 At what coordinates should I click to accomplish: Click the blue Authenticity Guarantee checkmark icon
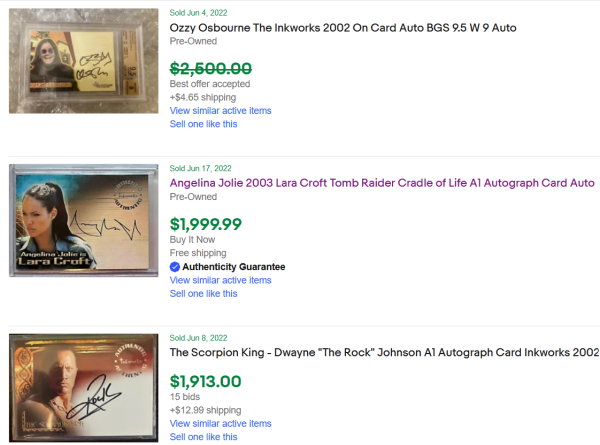click(x=175, y=267)
